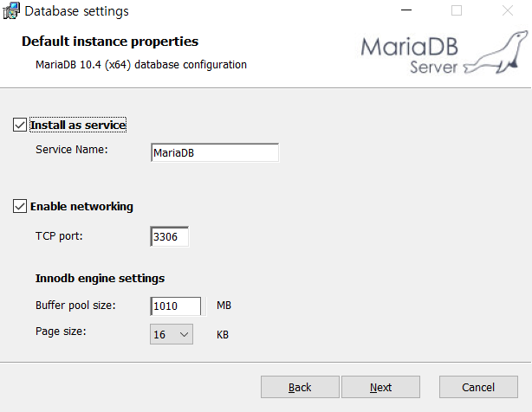The height and width of the screenshot is (412, 532).
Task: Click the disabled maximize window button
Action: 457,10
